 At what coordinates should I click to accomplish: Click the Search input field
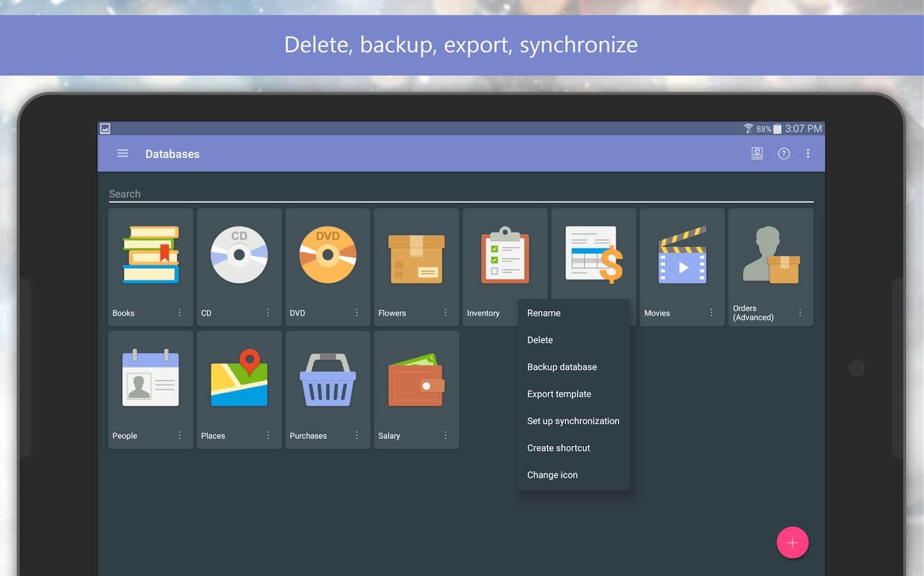[x=460, y=194]
